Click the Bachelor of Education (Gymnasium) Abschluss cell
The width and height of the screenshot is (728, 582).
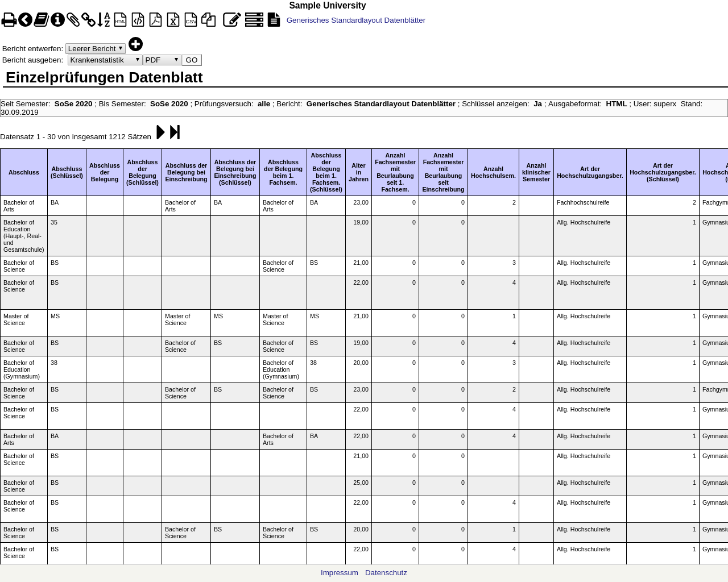(24, 369)
